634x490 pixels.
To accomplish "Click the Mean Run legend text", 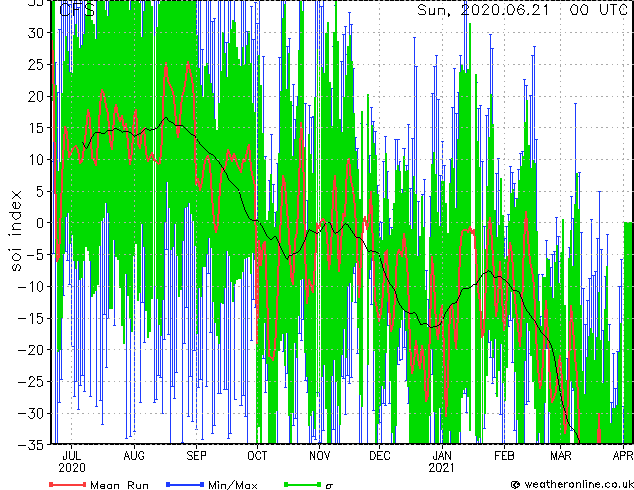I will 119,485.
